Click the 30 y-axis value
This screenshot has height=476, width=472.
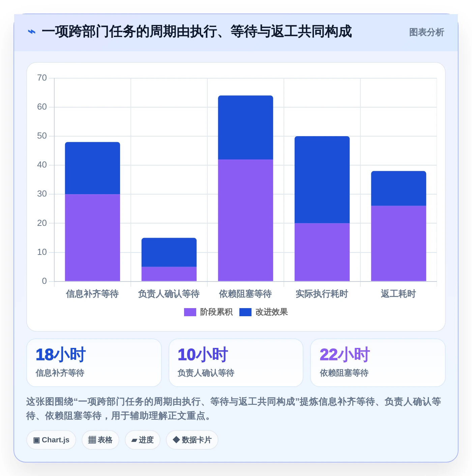click(42, 194)
